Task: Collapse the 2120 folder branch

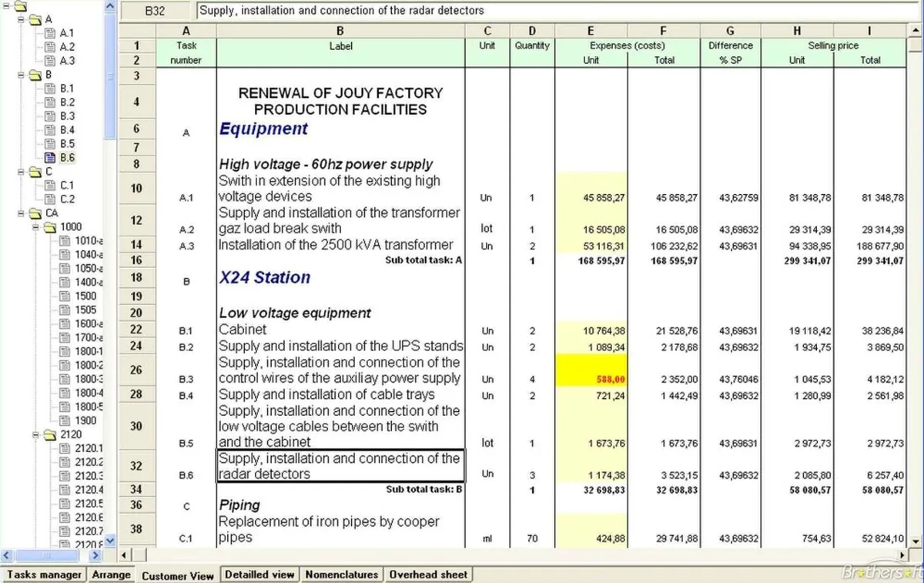Action: click(36, 434)
